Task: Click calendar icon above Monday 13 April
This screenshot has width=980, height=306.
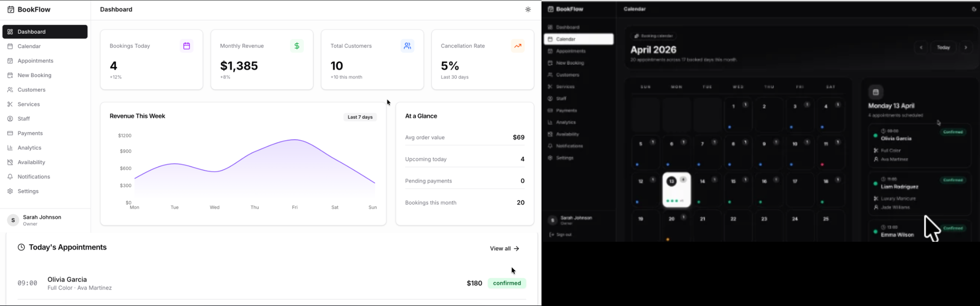Action: click(876, 92)
